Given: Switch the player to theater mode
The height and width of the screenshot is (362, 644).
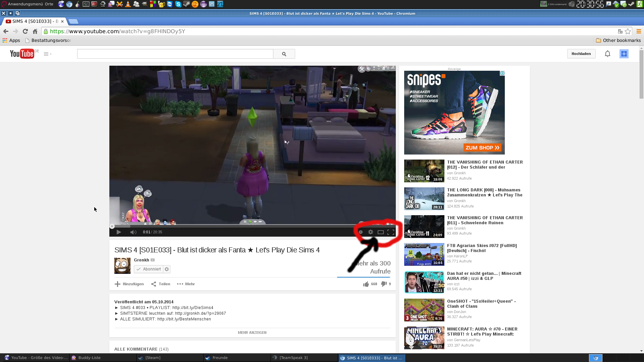Looking at the screenshot, I should (x=381, y=232).
